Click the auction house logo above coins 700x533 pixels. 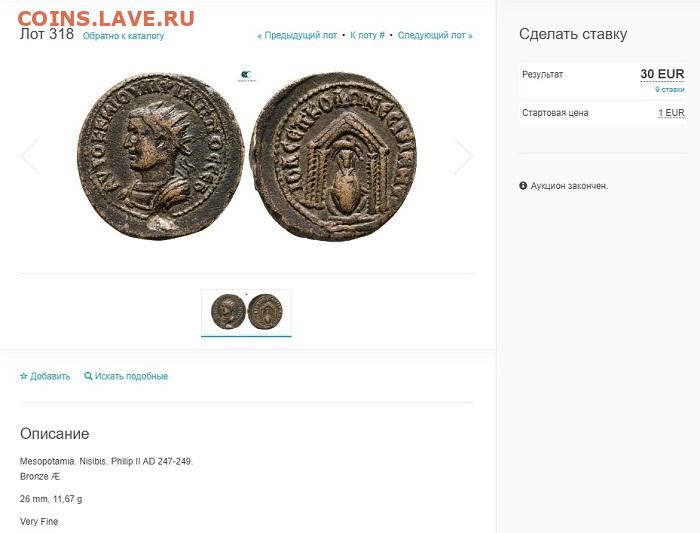pos(246,76)
